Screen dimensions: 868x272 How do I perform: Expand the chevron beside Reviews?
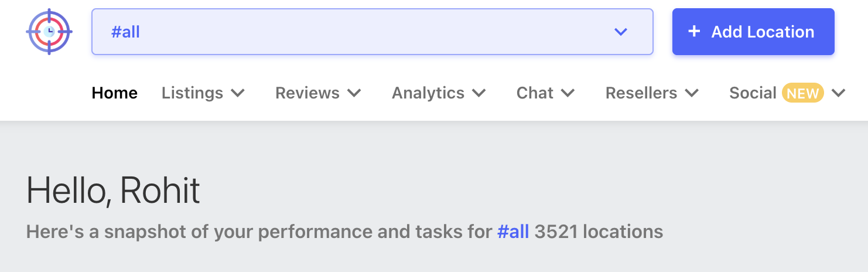point(354,93)
